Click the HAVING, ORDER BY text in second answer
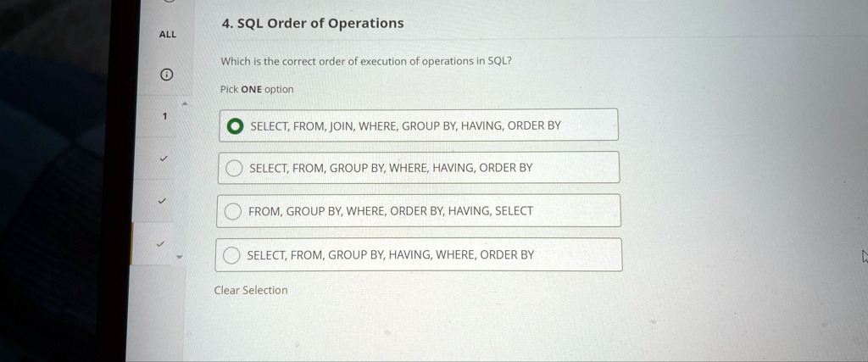 [482, 168]
